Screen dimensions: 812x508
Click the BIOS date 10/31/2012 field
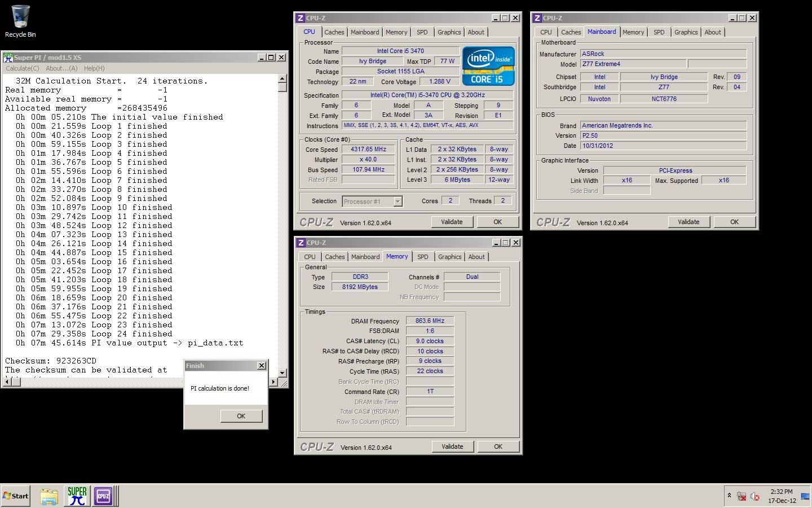[x=663, y=146]
